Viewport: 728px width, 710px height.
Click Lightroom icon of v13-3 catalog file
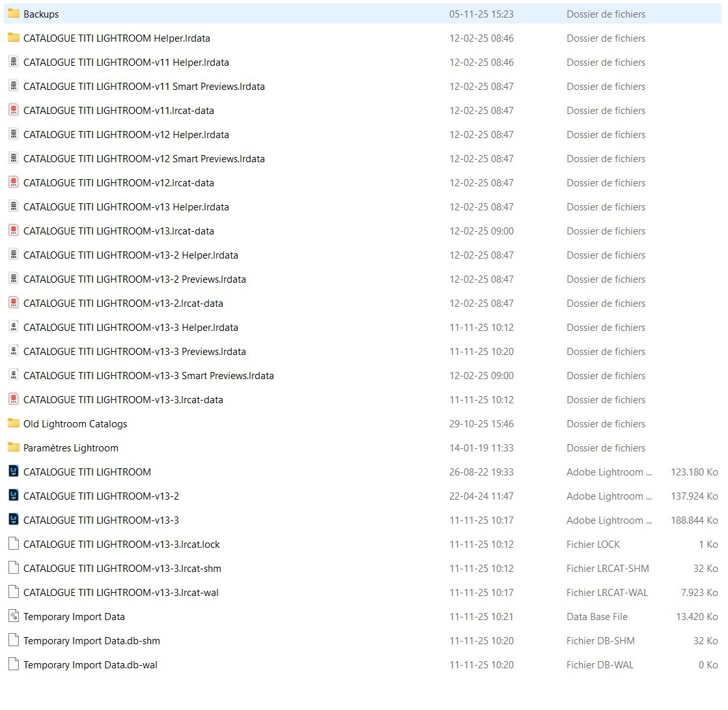tap(14, 520)
